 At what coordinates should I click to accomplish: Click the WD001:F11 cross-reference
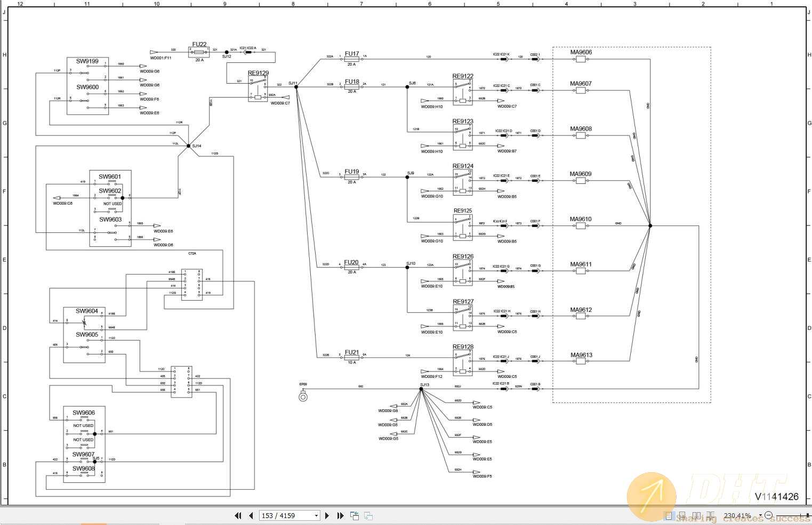pos(160,58)
